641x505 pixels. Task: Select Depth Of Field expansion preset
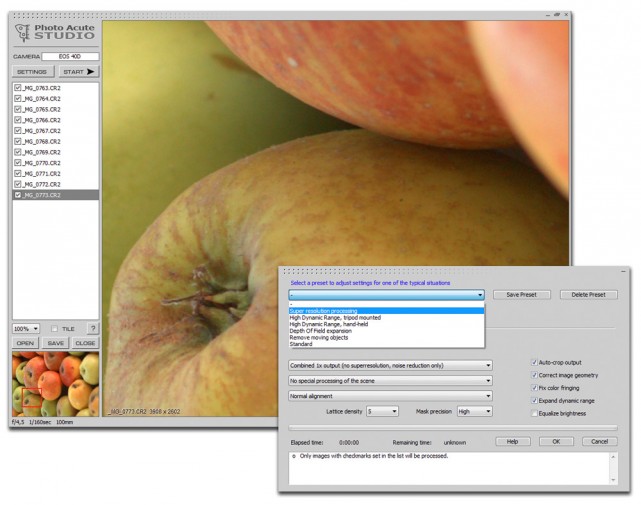386,331
